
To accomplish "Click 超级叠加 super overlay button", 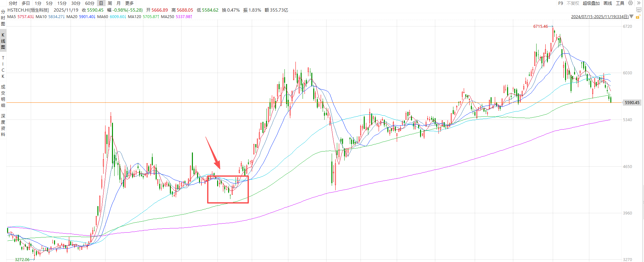I will [591, 3].
